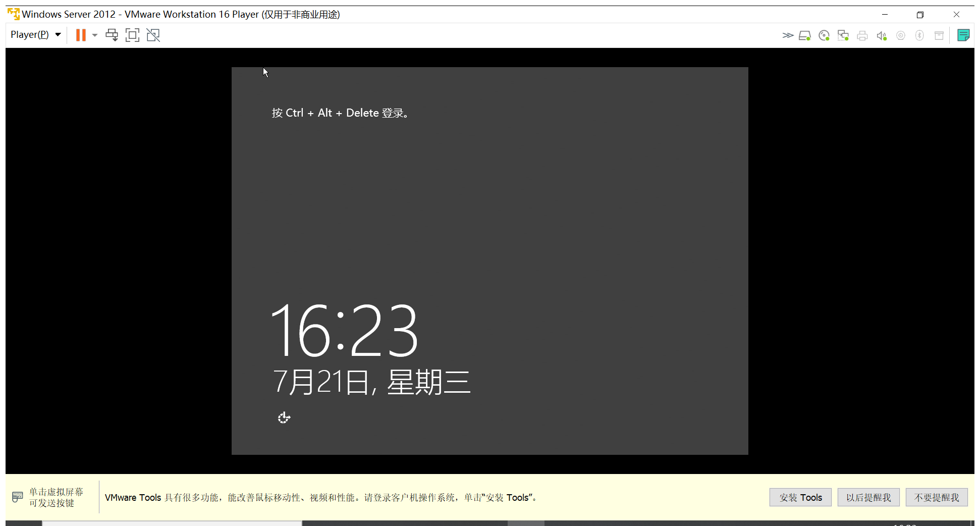Click the webcam device icon
Screen dimensions: 980x526
(x=901, y=35)
